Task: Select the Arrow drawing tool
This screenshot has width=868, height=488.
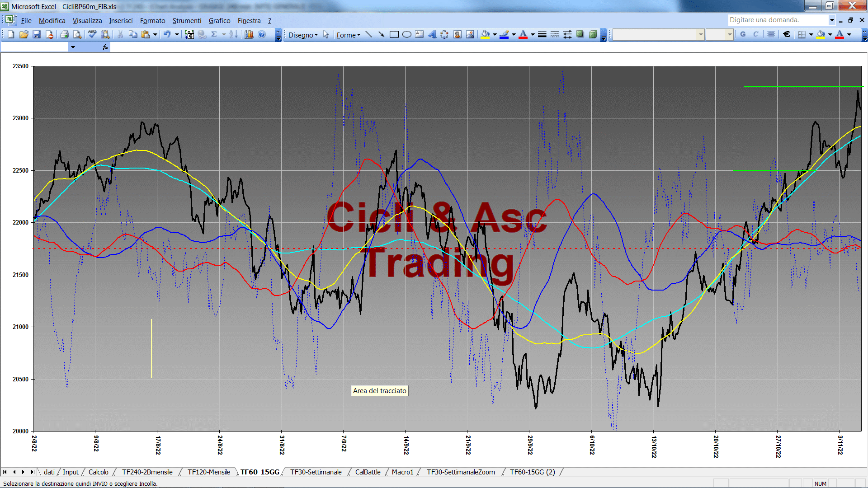Action: click(381, 35)
